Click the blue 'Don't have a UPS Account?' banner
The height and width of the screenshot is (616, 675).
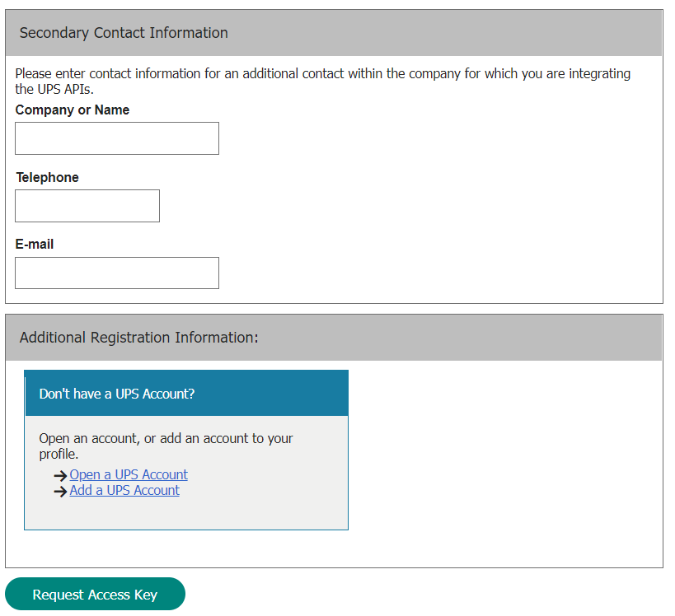click(186, 394)
